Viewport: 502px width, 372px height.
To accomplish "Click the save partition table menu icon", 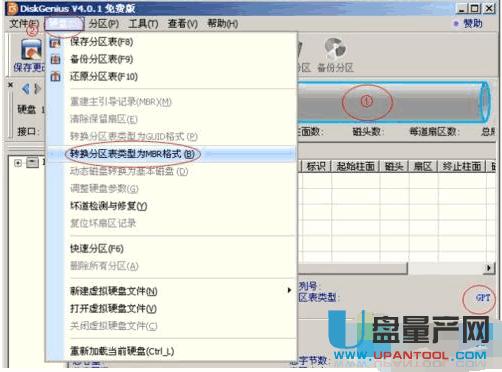I will click(x=55, y=42).
